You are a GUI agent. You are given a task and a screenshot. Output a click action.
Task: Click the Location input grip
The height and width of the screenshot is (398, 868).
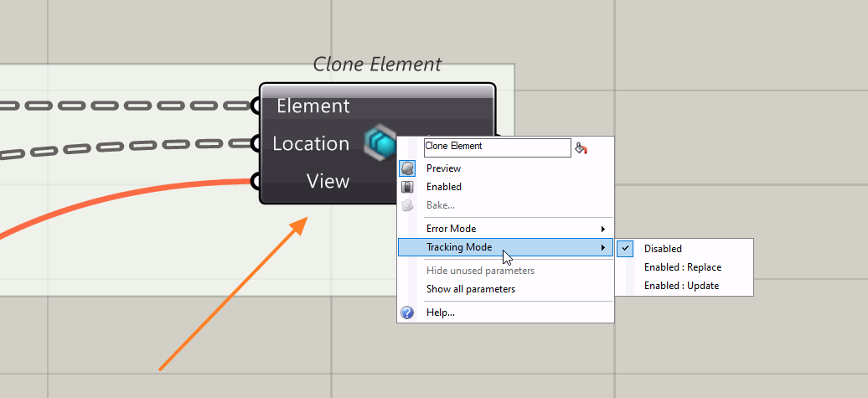tap(256, 142)
